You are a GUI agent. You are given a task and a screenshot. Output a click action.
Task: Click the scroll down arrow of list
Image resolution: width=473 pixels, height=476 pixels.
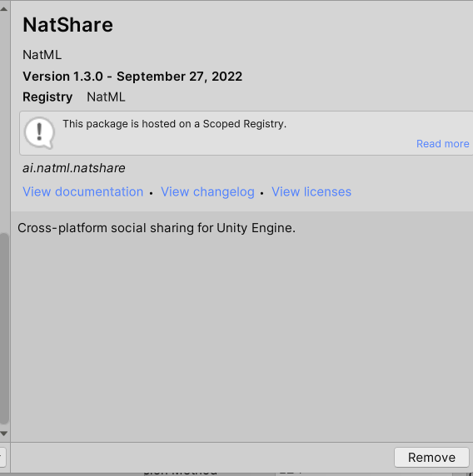click(4, 434)
